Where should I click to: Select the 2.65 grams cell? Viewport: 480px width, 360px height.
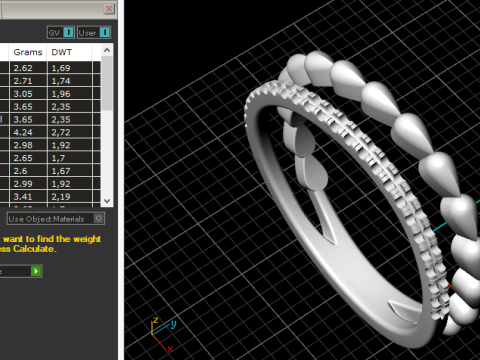tap(28, 158)
